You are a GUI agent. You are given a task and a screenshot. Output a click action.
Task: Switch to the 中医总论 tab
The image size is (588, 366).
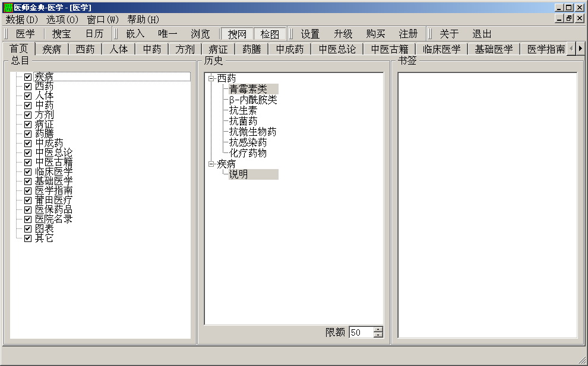(337, 49)
